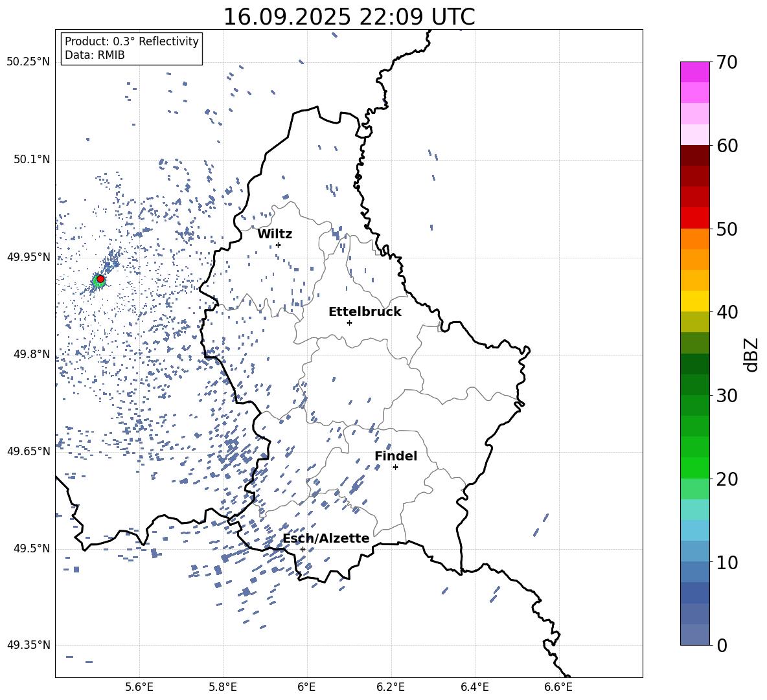Click the Wiltz city label

(x=275, y=234)
